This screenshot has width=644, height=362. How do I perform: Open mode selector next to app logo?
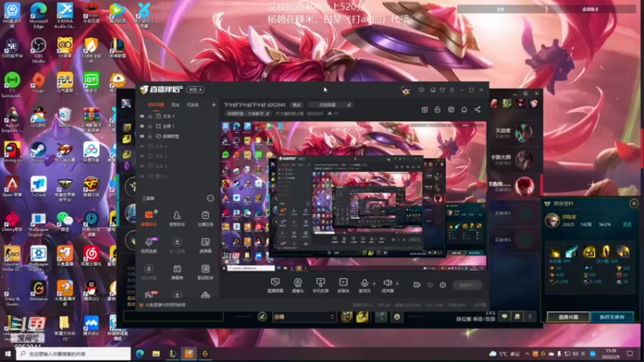195,89
